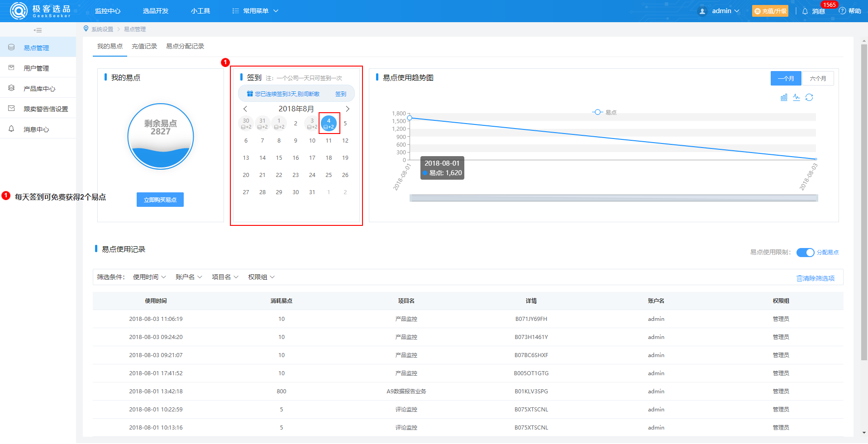The image size is (868, 444).
Task: Click the admin user avatar icon
Action: coord(702,11)
